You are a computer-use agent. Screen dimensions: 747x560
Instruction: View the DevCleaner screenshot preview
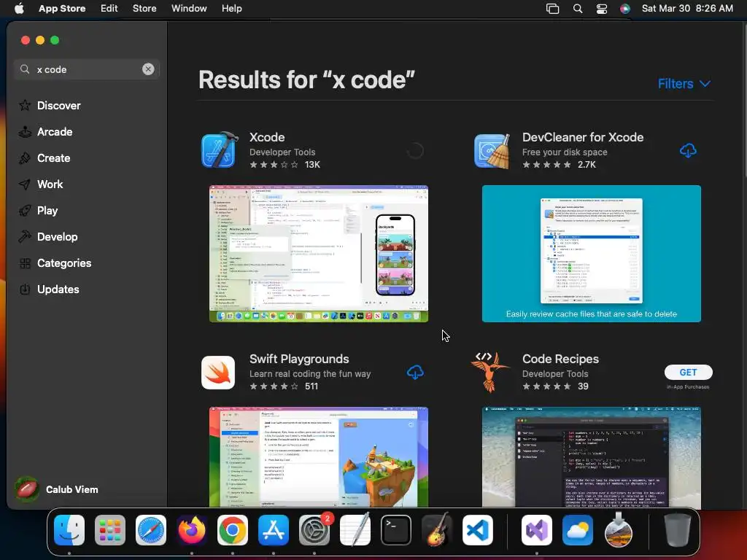pos(591,254)
